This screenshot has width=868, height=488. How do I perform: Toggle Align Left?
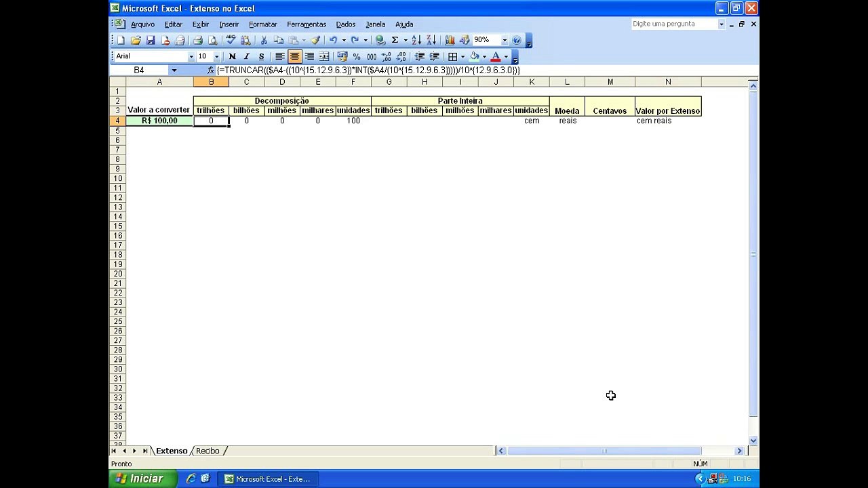tap(279, 56)
